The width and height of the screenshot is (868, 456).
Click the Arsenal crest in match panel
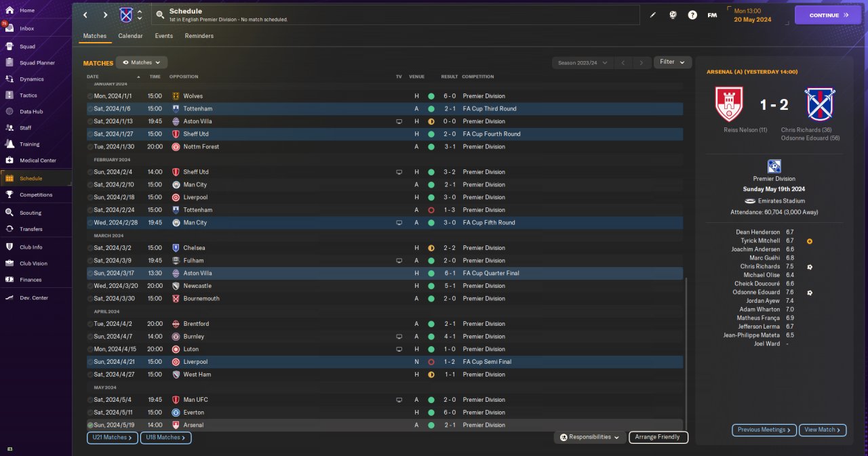point(729,104)
